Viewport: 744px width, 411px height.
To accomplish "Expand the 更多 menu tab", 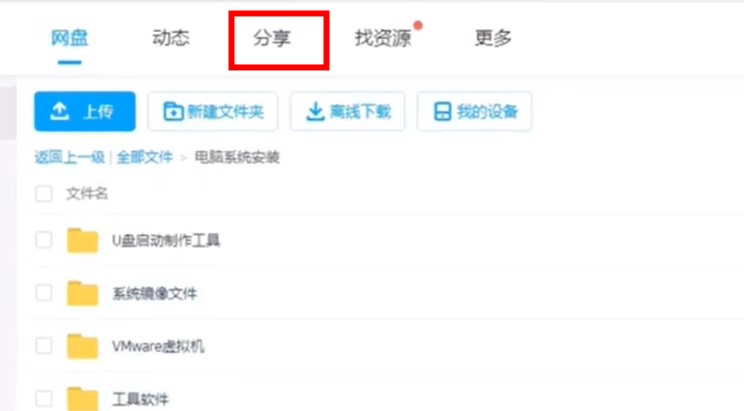I will pos(493,37).
